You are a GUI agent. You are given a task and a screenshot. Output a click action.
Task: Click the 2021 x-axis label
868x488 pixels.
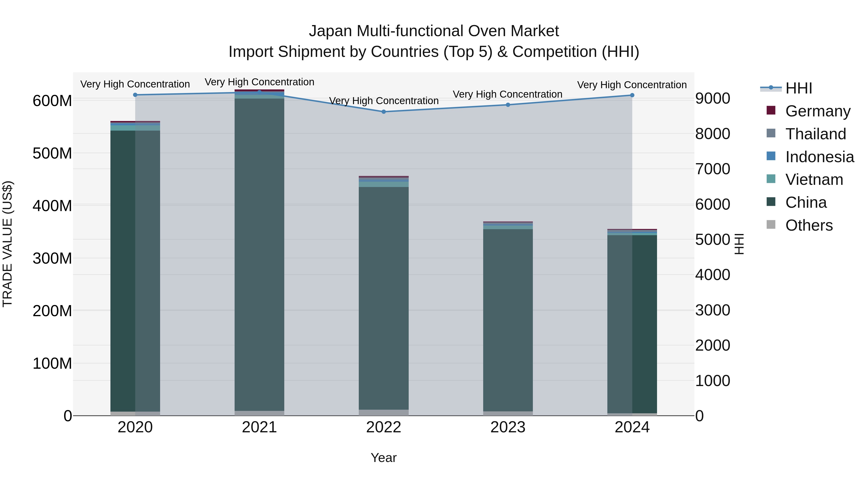click(x=259, y=427)
